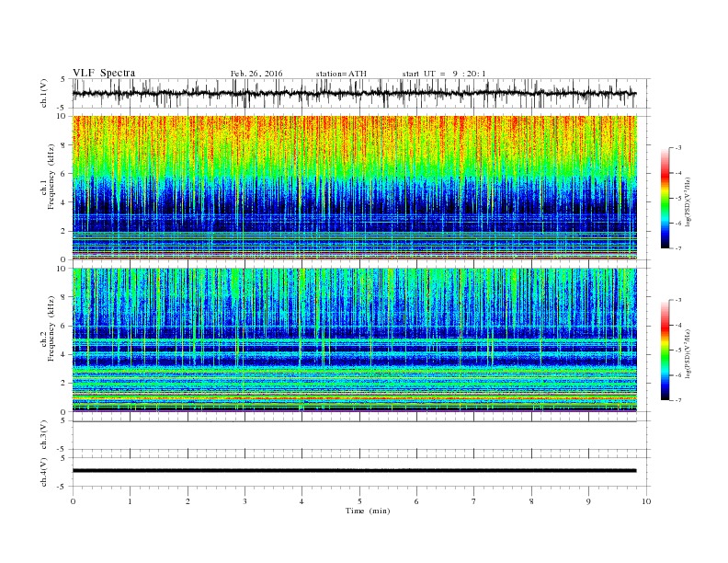Click the "2" minute tick label
This screenshot has width=728, height=563.
pyautogui.click(x=188, y=501)
